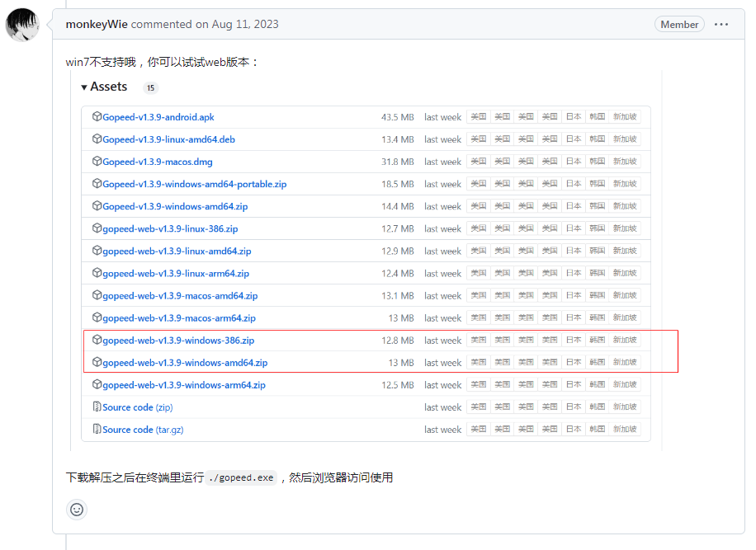Click the ./gopeed.exe inline code text
This screenshot has width=756, height=550.
pos(241,477)
